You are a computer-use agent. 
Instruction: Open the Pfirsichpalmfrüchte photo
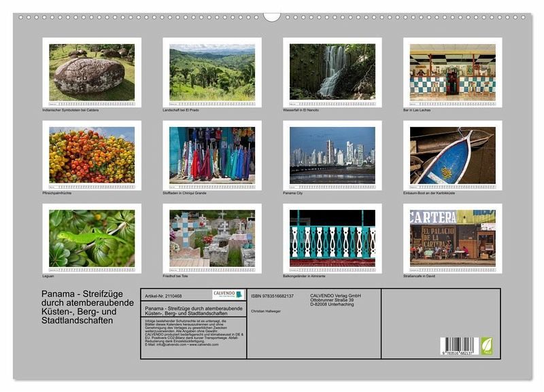(x=92, y=156)
